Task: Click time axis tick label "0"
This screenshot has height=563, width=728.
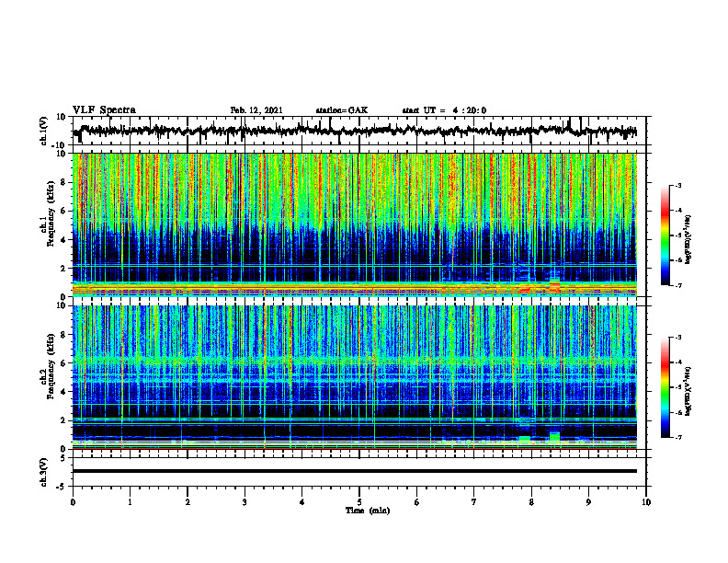Action: [73, 502]
